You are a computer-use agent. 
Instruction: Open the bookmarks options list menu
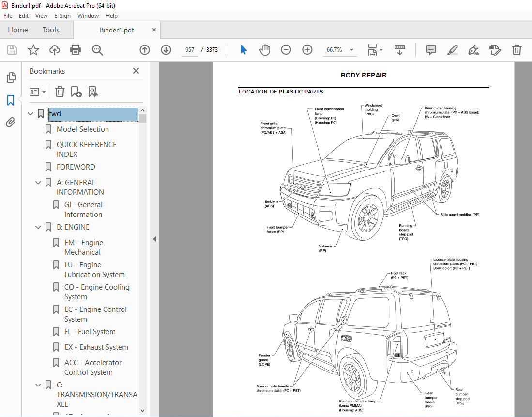[x=37, y=92]
